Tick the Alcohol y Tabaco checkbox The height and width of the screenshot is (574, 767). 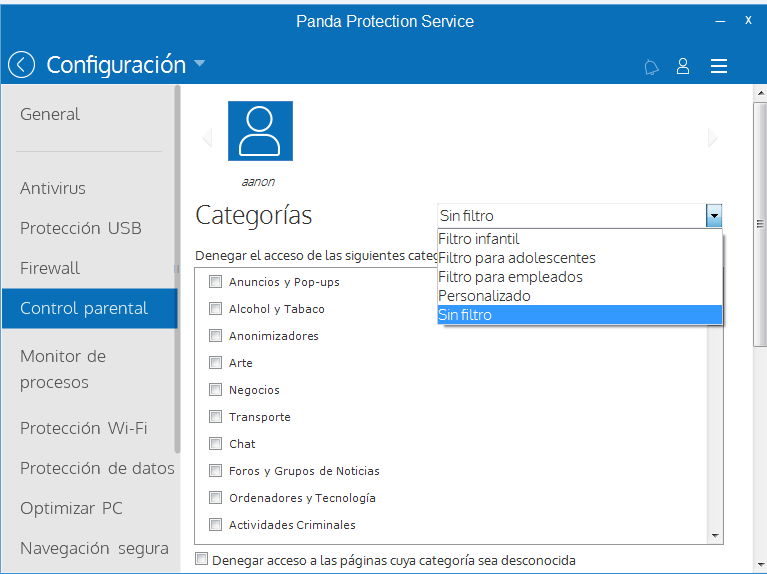pos(215,308)
